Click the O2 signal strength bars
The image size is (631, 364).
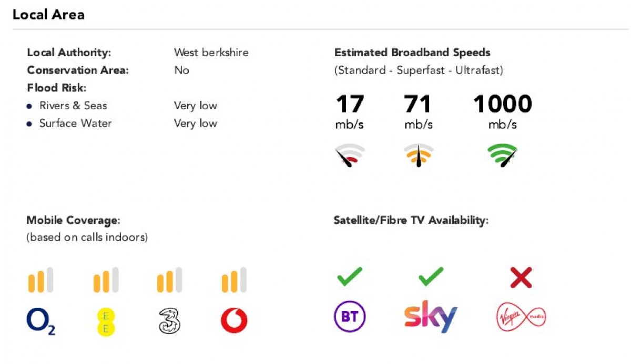[40, 280]
